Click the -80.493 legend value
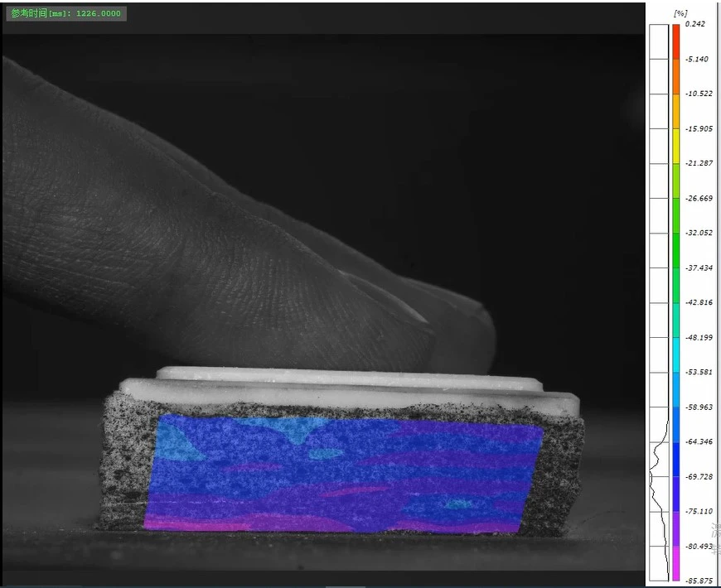Viewport: 721px width, 588px height. [x=699, y=547]
